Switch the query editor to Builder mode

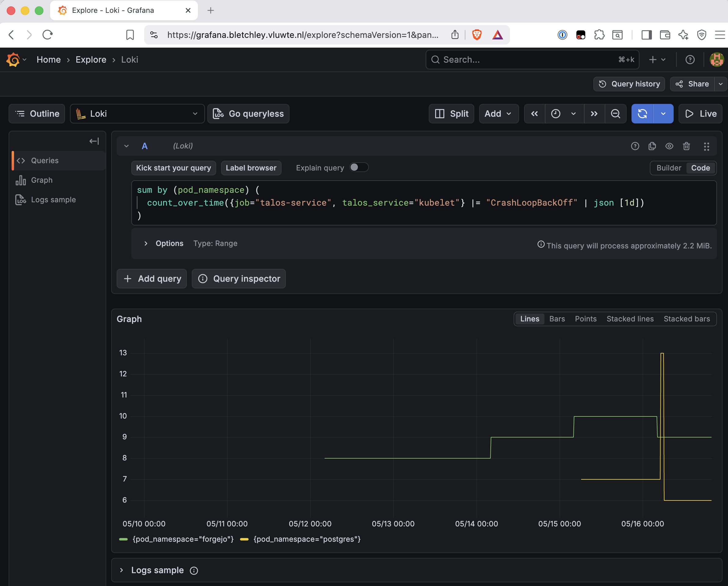[x=668, y=168]
